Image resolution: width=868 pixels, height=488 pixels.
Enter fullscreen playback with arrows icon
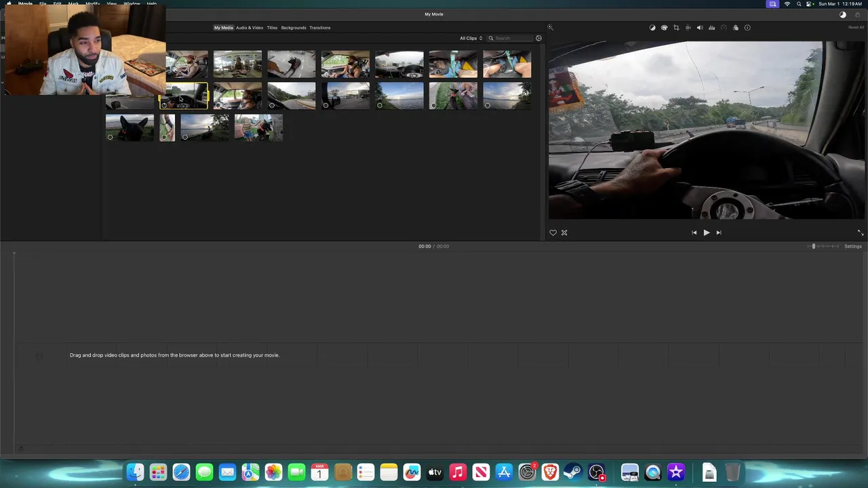(861, 232)
